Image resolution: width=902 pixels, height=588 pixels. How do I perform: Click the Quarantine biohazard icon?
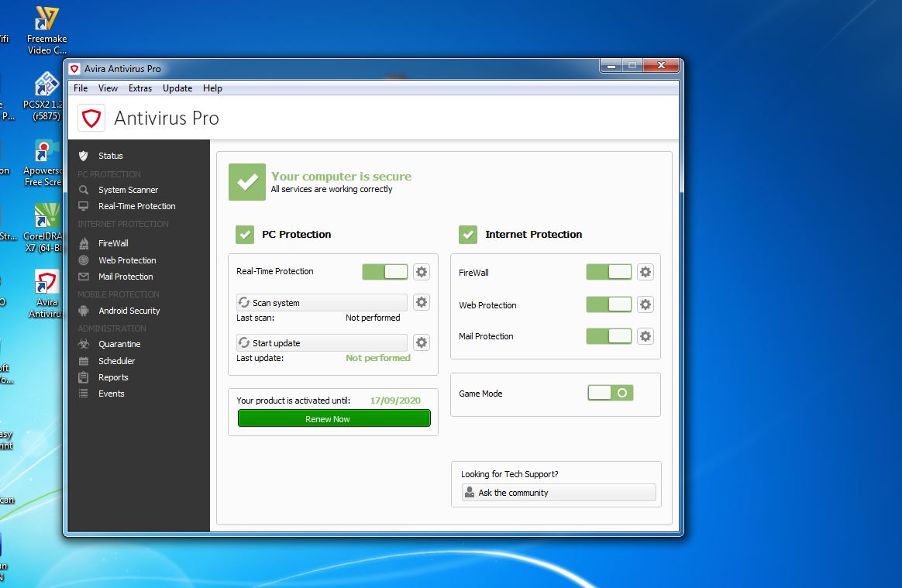(x=84, y=344)
